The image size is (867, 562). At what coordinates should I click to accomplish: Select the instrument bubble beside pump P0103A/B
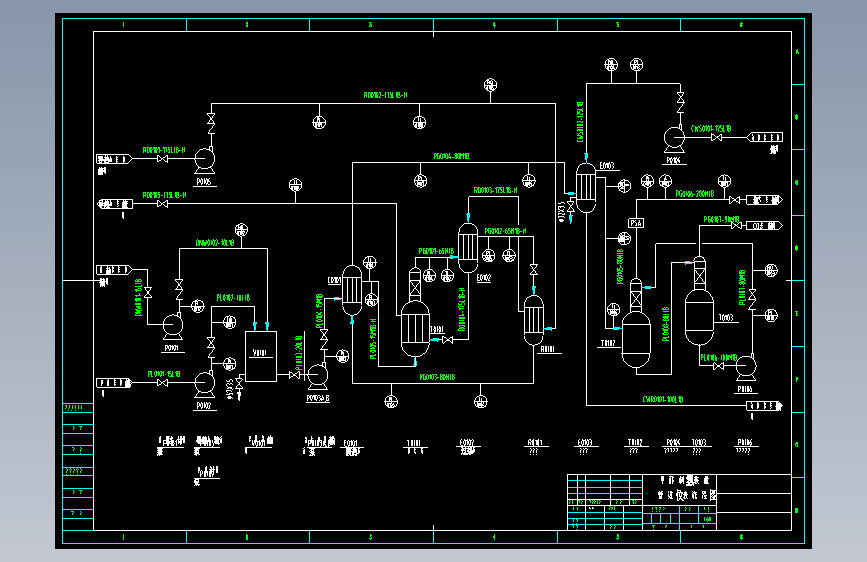pos(343,356)
